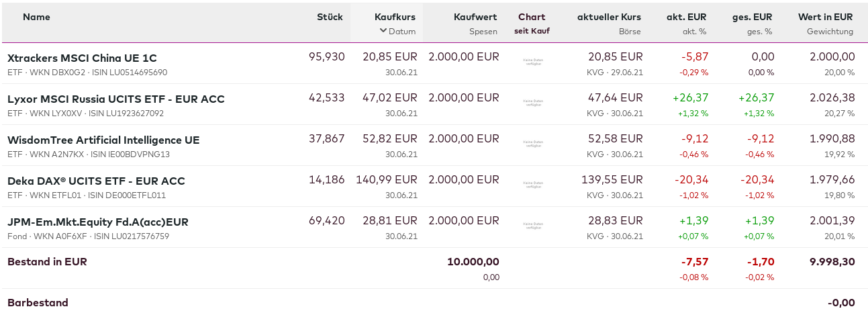
Task: Open WisdomTree Artificial Intelligence UE
Action: tap(103, 140)
